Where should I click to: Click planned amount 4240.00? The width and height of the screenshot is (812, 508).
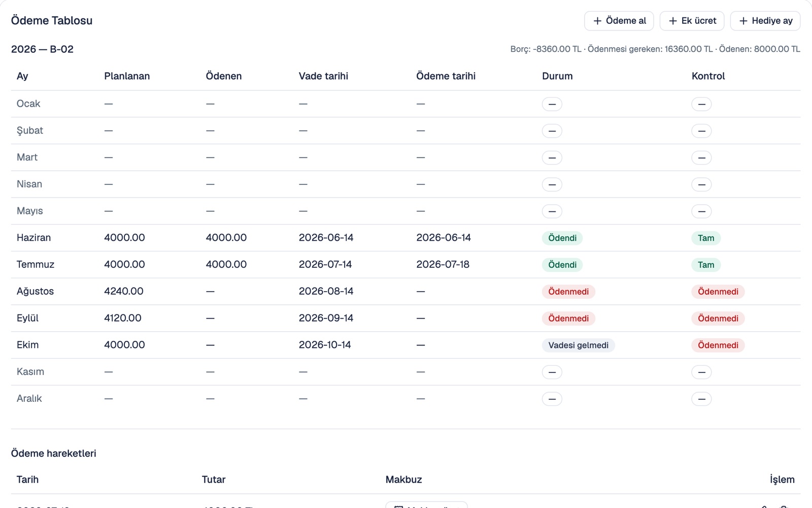[x=124, y=292]
